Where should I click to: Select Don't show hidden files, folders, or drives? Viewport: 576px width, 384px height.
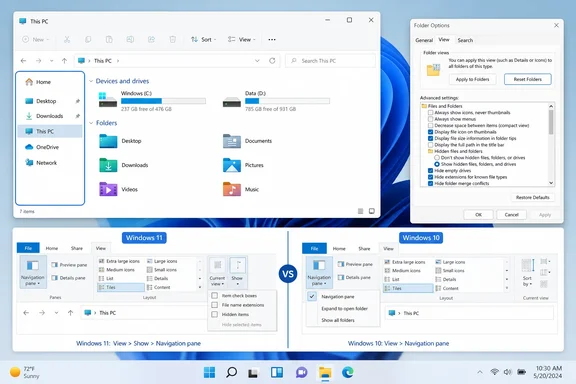437,158
